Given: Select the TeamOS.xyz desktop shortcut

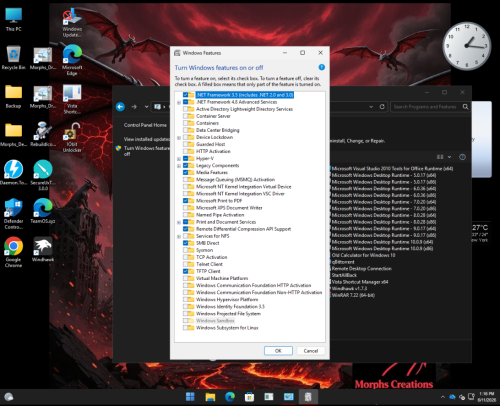Looking at the screenshot, I should pyautogui.click(x=43, y=211).
